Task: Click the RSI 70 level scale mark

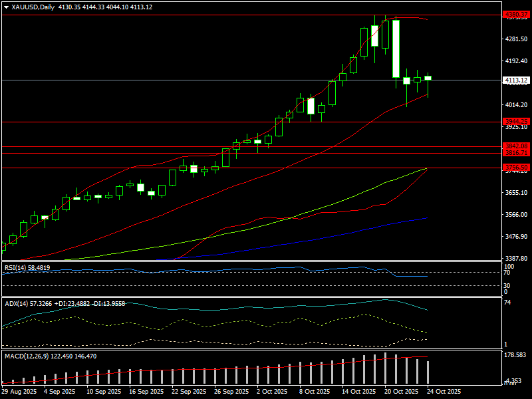Action: tap(507, 272)
